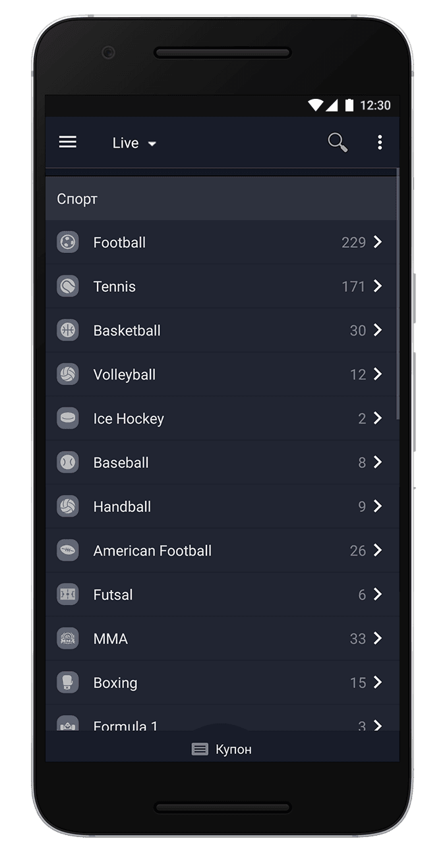Expand Volleyball with its chevron arrow

point(378,374)
